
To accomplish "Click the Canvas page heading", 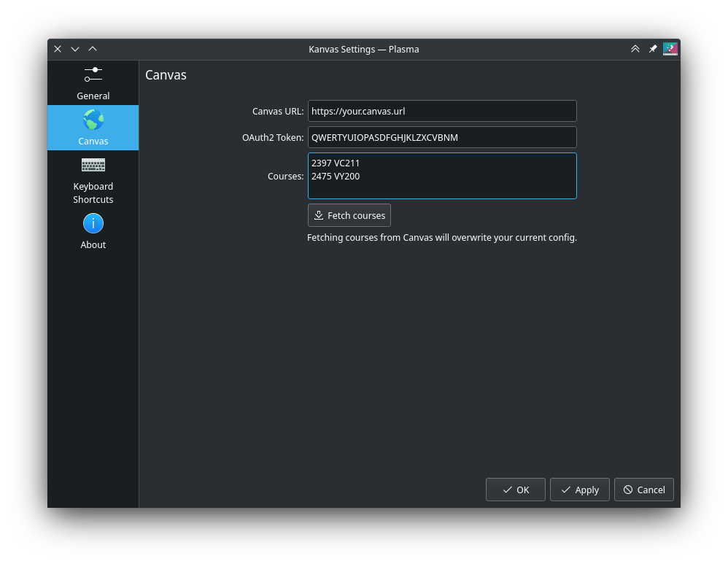I will pos(166,75).
